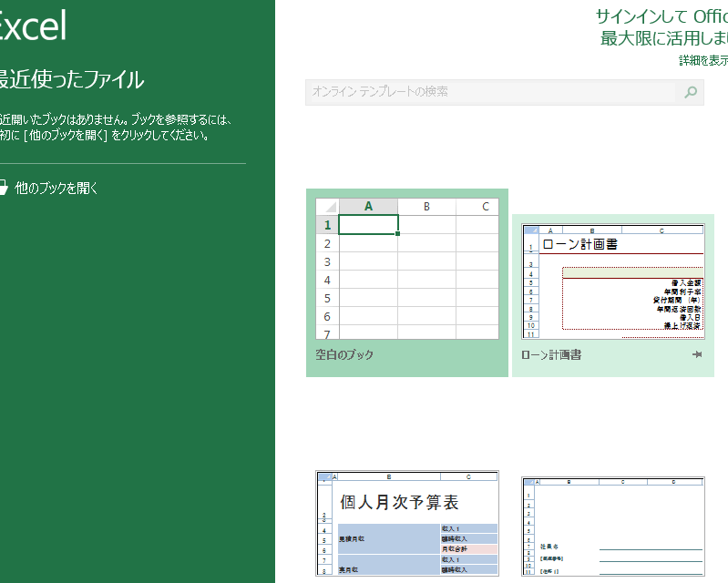Open 他のブックを開く link
Image resolution: width=728 pixels, height=583 pixels.
[x=56, y=188]
